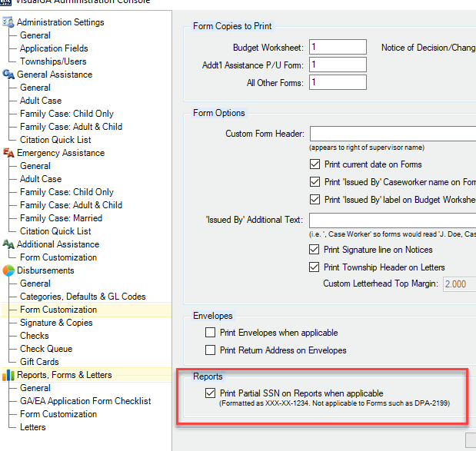
Task: Select Gift Cards in the tree
Action: pyautogui.click(x=39, y=362)
